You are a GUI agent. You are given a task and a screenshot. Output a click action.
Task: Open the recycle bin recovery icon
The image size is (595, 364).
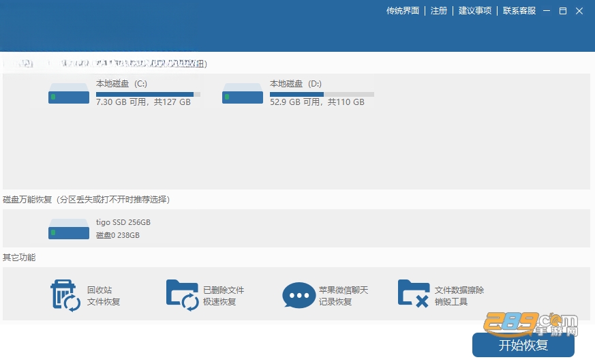65,296
